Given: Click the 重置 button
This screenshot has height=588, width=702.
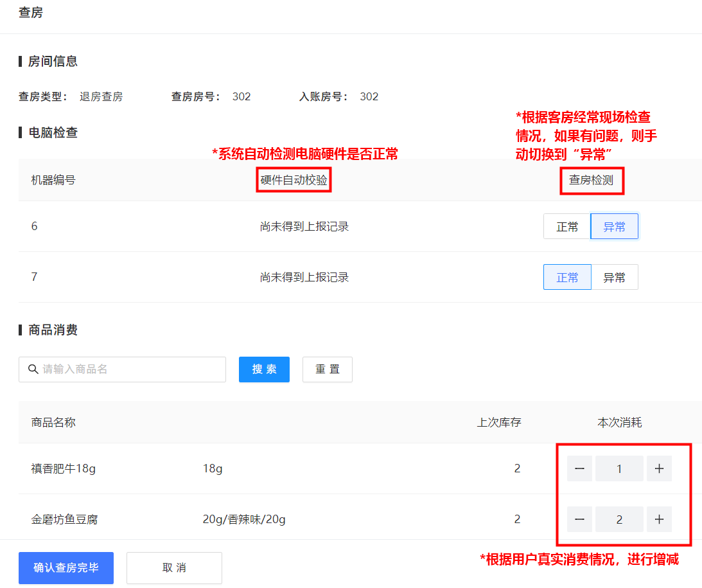Looking at the screenshot, I should [x=328, y=370].
